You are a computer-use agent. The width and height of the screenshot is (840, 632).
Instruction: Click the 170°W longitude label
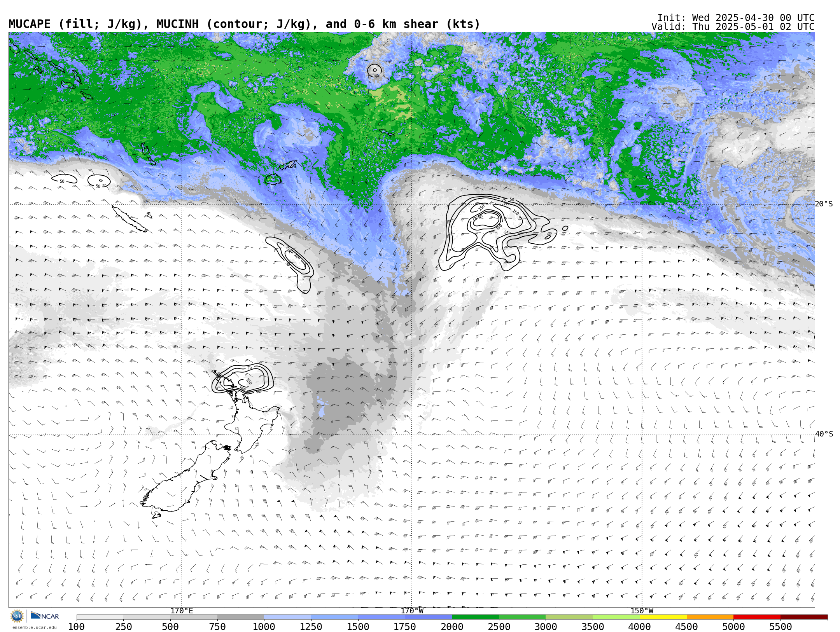pyautogui.click(x=412, y=611)
